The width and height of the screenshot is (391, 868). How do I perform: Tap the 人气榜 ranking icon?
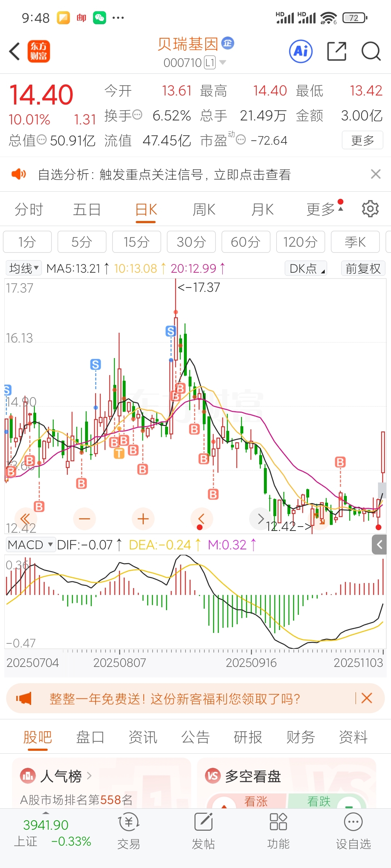click(28, 776)
